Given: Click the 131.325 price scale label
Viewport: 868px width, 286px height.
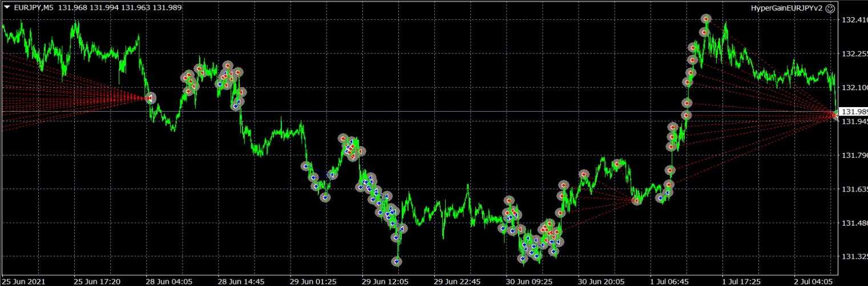Looking at the screenshot, I should (854, 256).
